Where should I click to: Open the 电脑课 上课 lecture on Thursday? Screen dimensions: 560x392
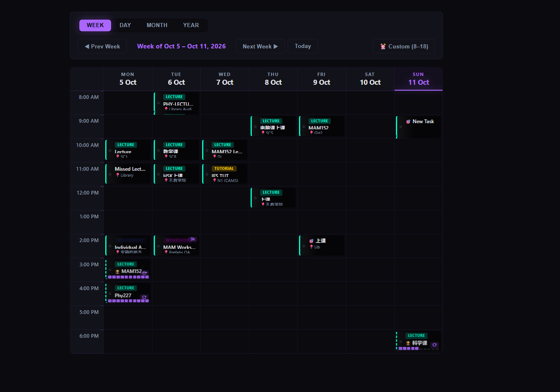[x=273, y=126]
